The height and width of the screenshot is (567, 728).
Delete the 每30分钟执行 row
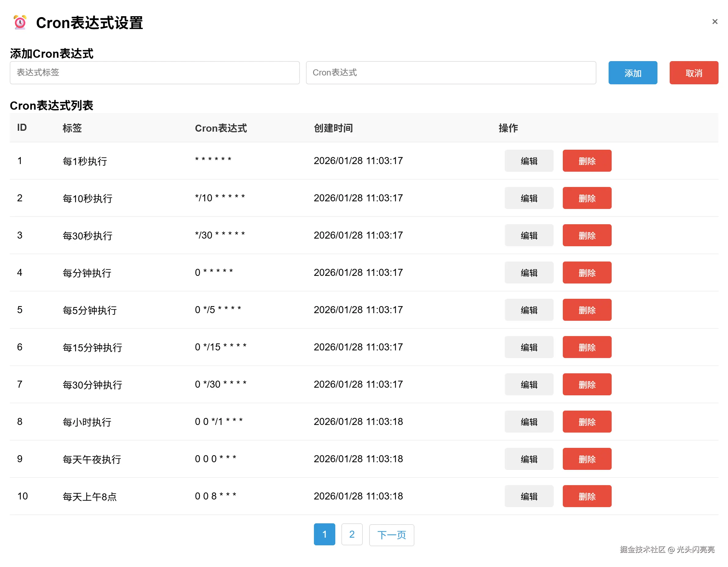[x=587, y=385]
